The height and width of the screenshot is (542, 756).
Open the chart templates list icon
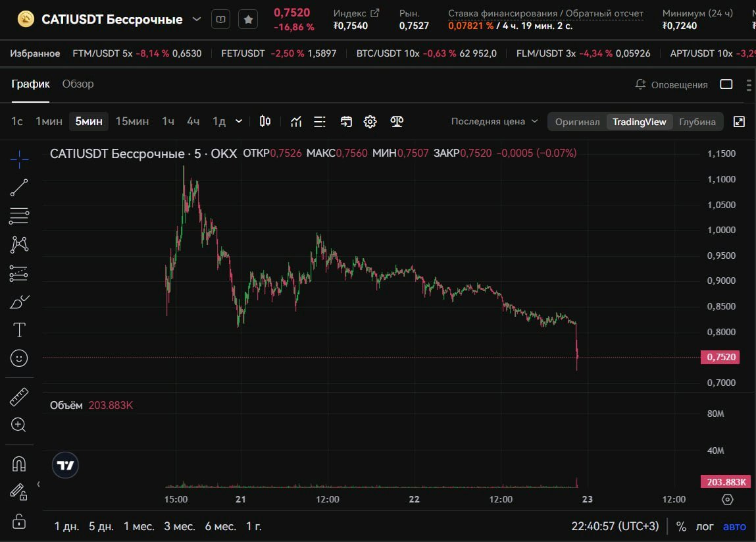tap(320, 122)
